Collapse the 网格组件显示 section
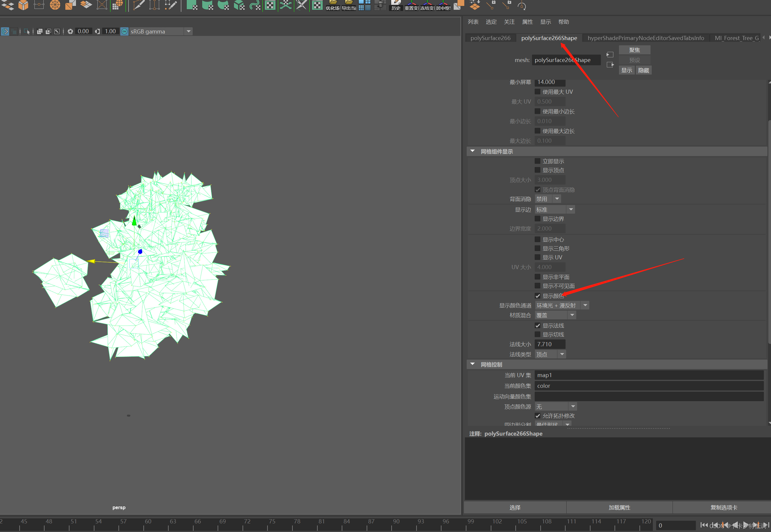 click(x=473, y=151)
